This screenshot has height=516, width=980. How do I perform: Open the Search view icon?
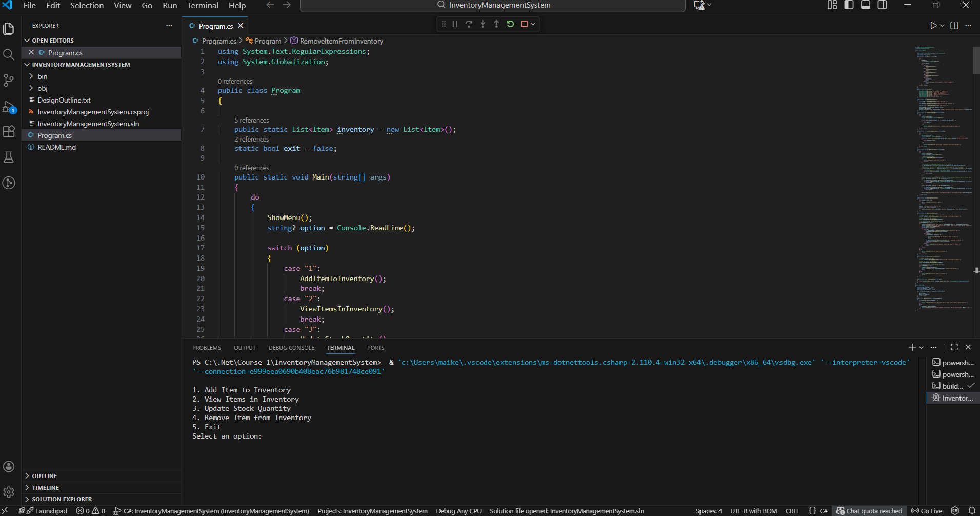click(x=9, y=54)
